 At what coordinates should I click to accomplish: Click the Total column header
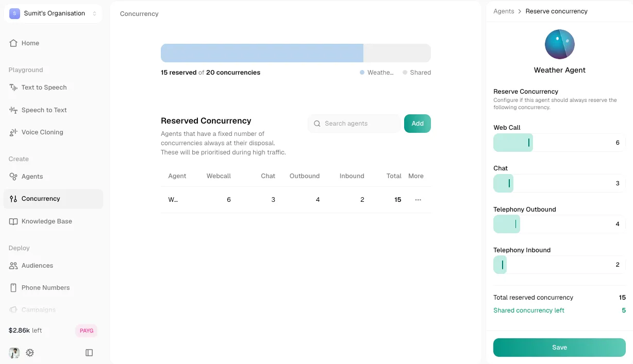[x=394, y=176]
